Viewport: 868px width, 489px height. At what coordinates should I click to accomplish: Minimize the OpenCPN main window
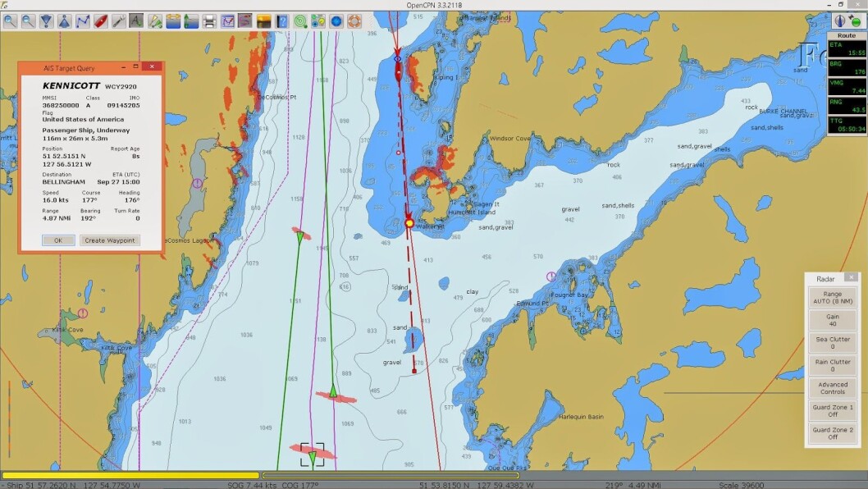pos(829,4)
